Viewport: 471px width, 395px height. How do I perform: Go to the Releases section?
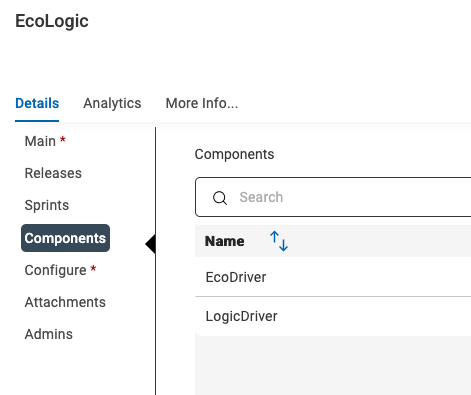click(x=53, y=173)
